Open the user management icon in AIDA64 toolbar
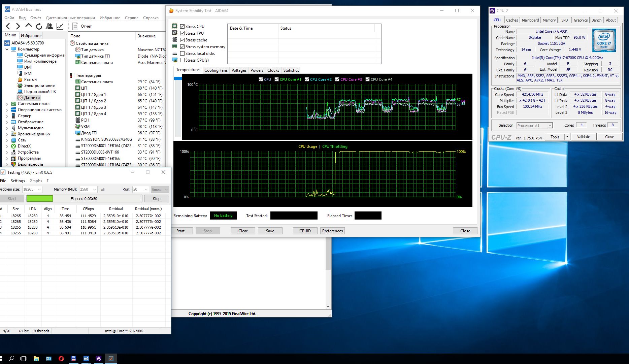 49,26
